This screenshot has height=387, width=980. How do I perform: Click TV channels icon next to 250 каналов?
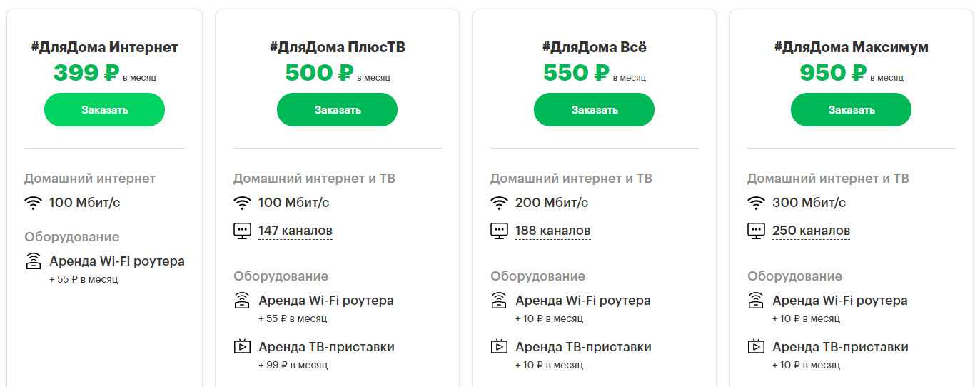pos(756,231)
